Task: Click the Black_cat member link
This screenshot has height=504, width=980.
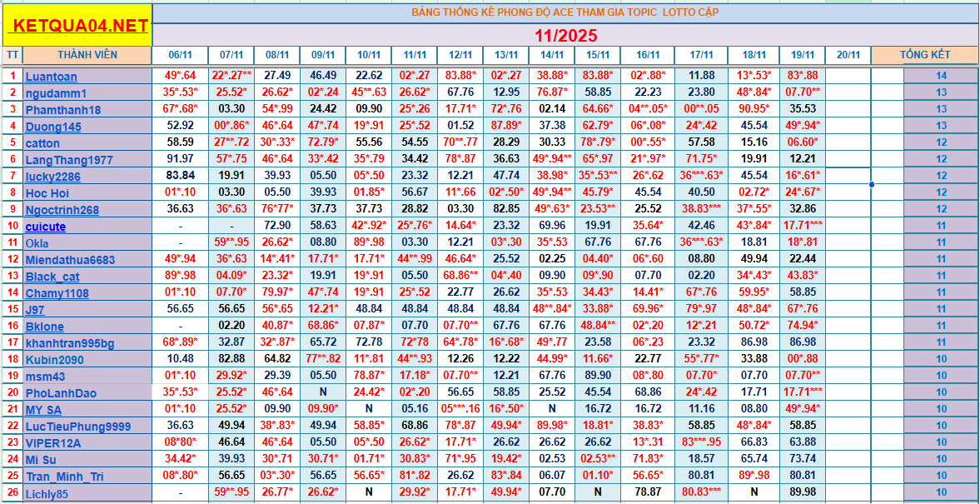Action: tap(52, 277)
